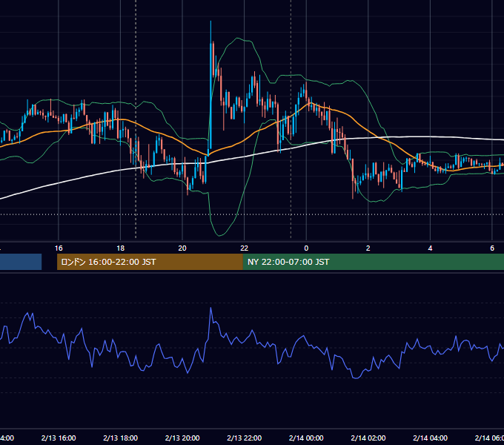Click the "4" hour label on price chart axis
This screenshot has width=504, height=445.
tap(430, 248)
